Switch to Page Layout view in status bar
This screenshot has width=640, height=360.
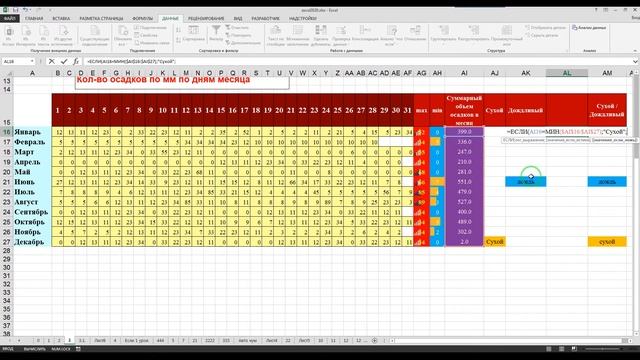[x=562, y=349]
